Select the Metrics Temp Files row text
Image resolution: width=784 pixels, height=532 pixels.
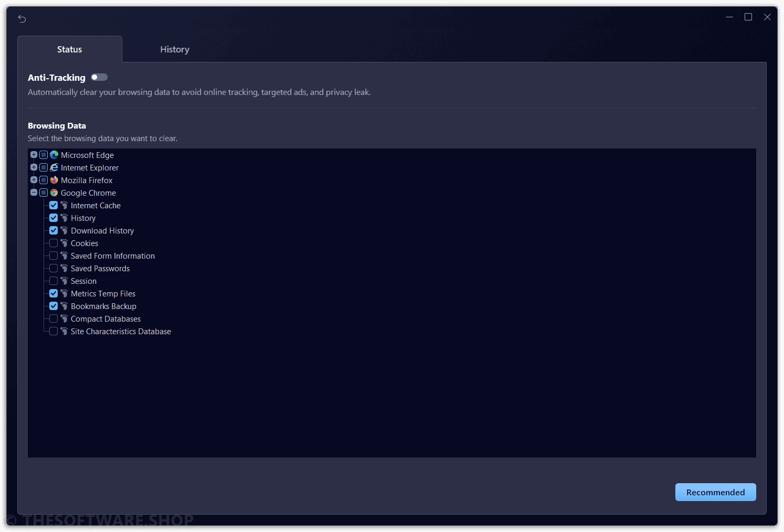[103, 293]
